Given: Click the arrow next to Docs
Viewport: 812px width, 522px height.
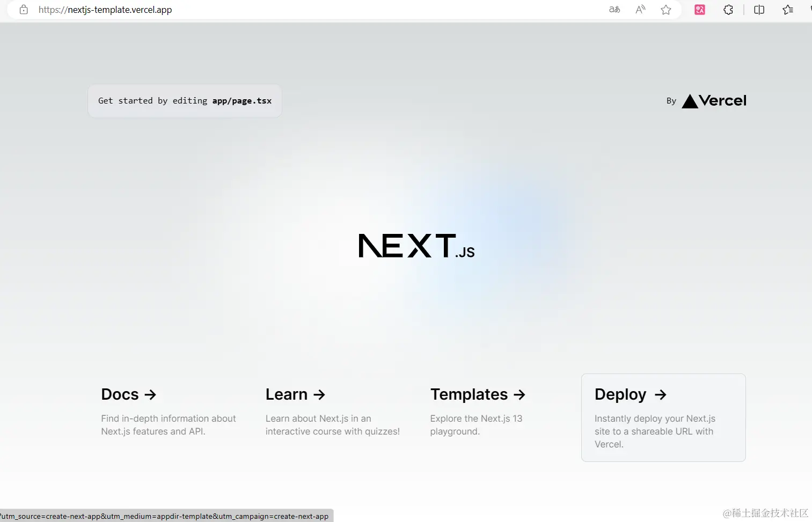Looking at the screenshot, I should (151, 395).
